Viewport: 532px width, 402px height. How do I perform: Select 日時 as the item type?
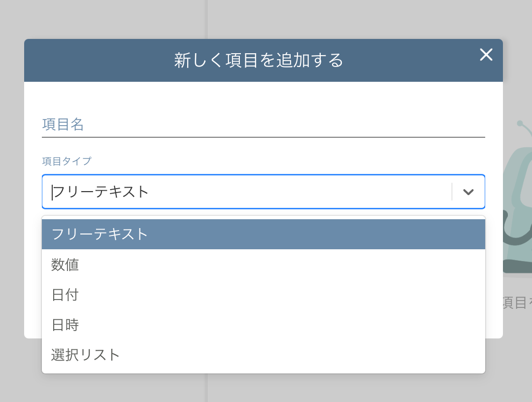(x=65, y=325)
